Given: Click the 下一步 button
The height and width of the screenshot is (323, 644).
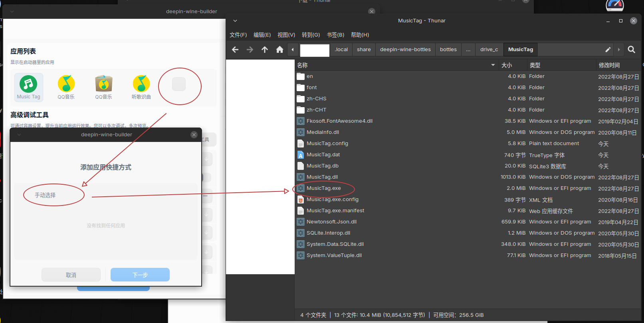Looking at the screenshot, I should point(140,275).
